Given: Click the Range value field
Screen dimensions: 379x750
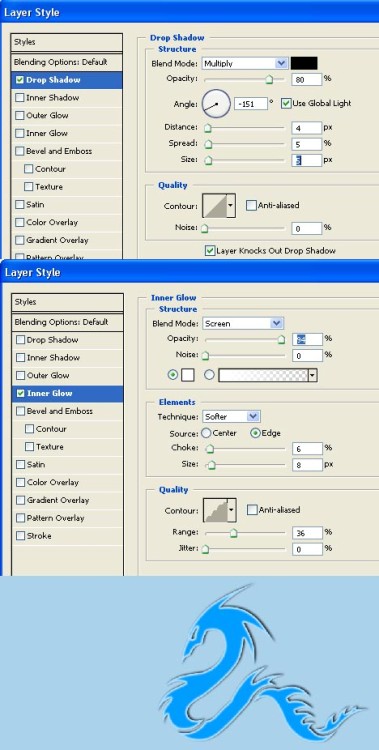Looking at the screenshot, I should 307,532.
